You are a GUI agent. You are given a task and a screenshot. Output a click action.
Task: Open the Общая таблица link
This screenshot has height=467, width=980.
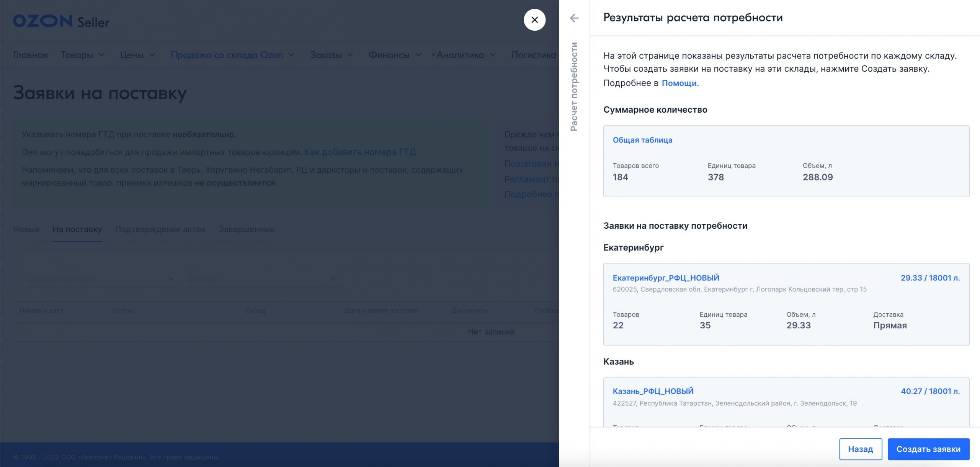pyautogui.click(x=642, y=140)
